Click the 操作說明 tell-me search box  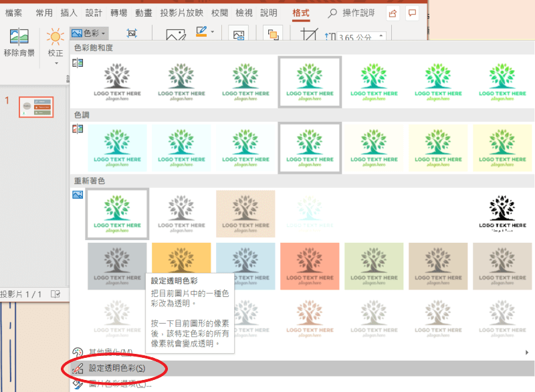pyautogui.click(x=352, y=13)
